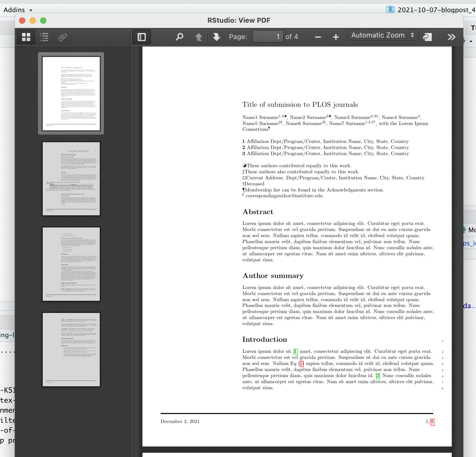Viewport: 476px width, 457px height.
Task: Open page 2 via its thumbnail
Action: [71, 178]
